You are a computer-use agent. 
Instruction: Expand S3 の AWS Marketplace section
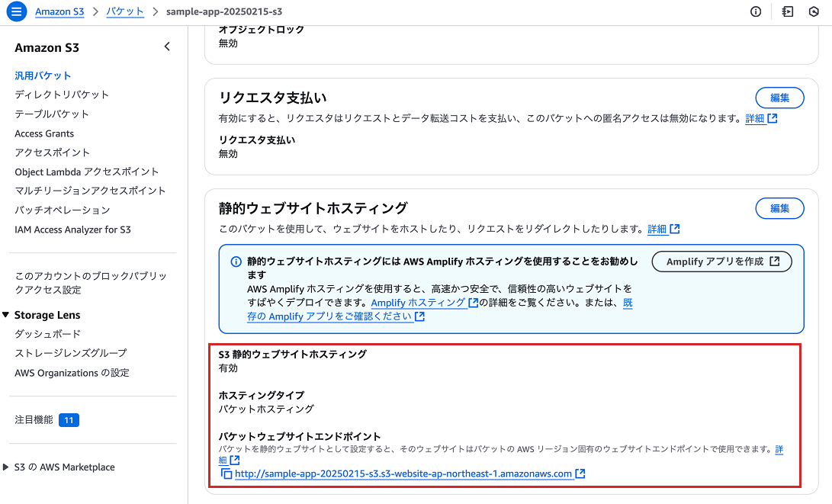pos(6,467)
